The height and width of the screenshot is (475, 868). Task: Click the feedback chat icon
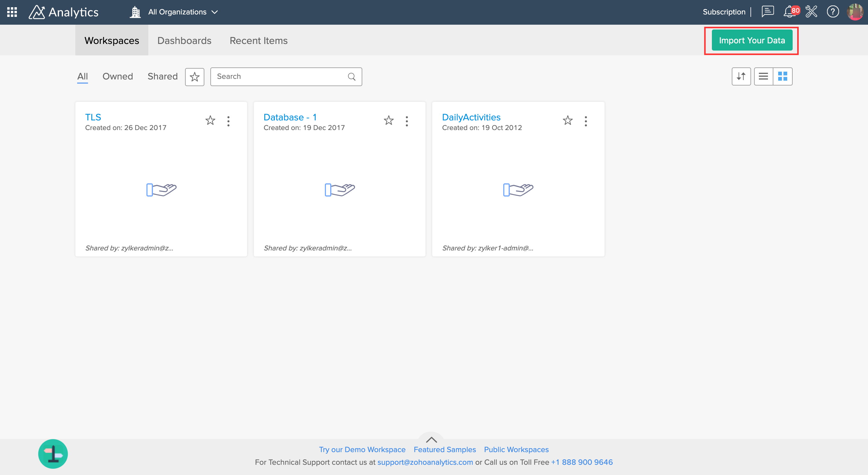click(x=768, y=12)
